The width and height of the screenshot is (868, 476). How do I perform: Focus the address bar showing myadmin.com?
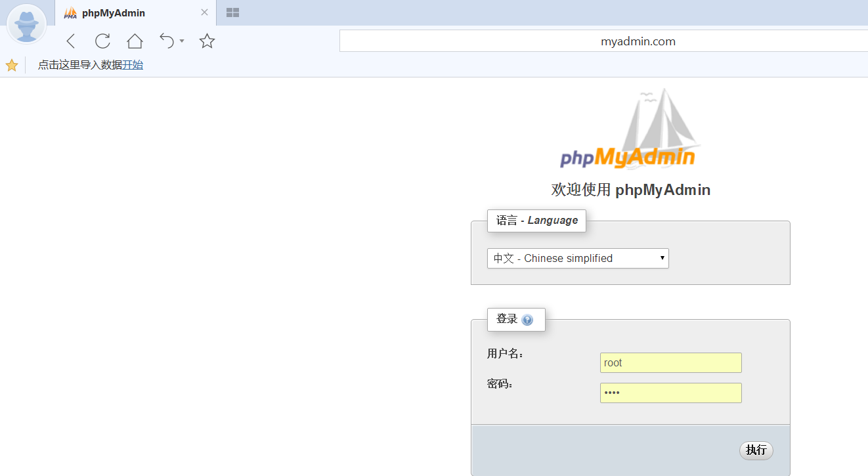603,41
